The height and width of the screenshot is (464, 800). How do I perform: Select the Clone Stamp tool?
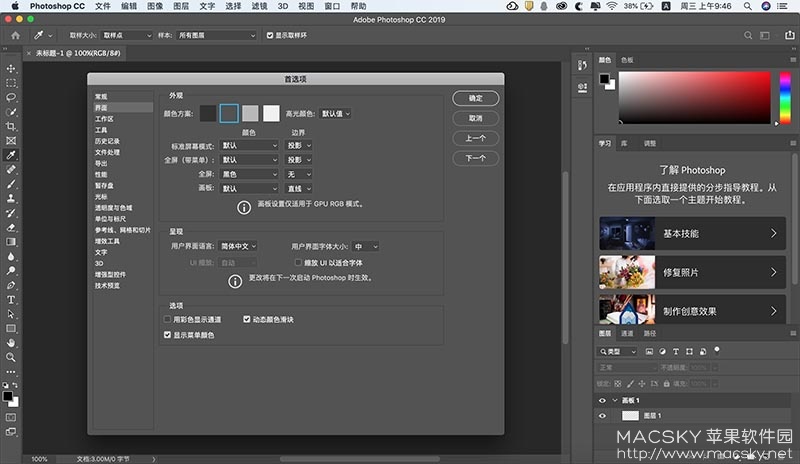(11, 199)
